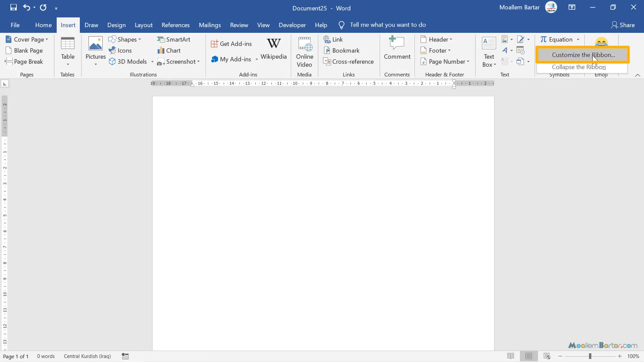Click the Share button
The height and width of the screenshot is (362, 644).
pos(623,25)
